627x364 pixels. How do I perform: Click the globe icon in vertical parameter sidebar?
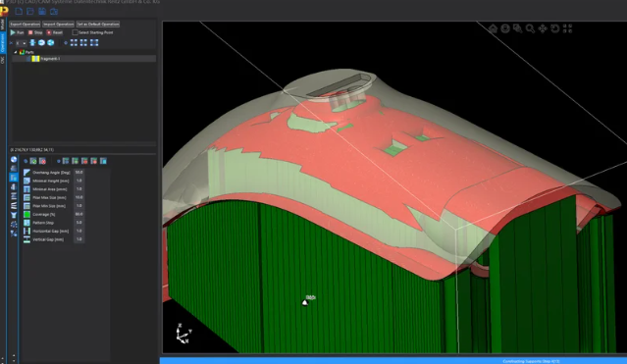pos(14,159)
